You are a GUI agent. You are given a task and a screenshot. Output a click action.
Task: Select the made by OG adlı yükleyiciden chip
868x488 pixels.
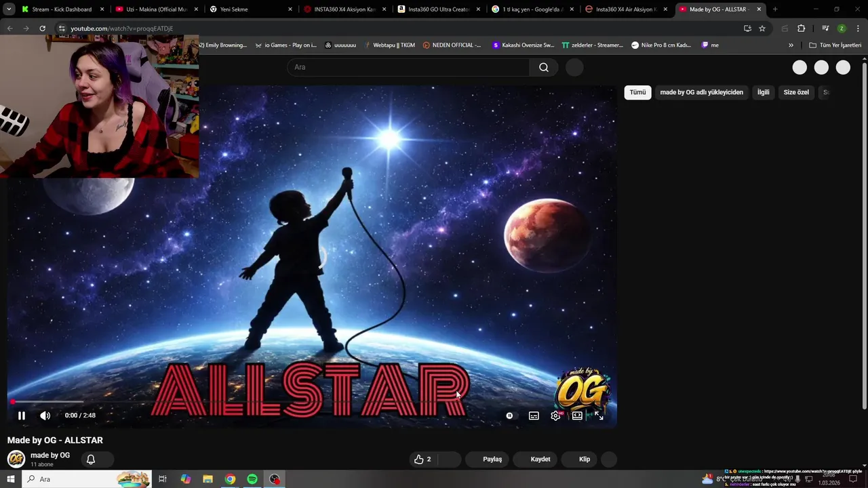point(701,92)
